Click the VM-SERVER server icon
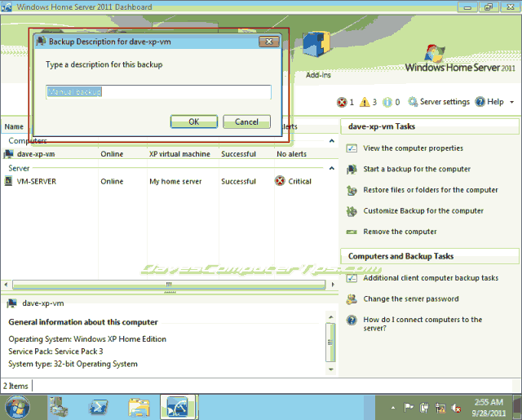The height and width of the screenshot is (420, 522). [8, 181]
